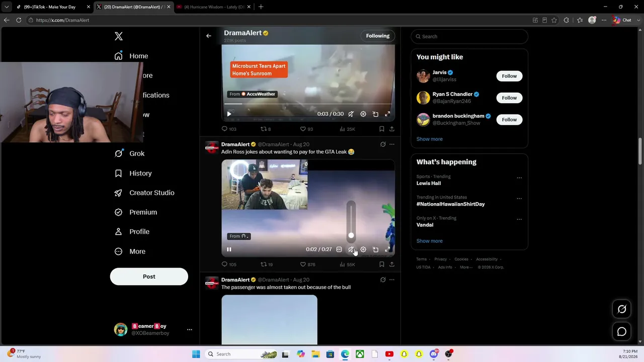The image size is (644, 362).
Task: Repost the Adin Ross post with 19 reposts
Action: (267, 264)
